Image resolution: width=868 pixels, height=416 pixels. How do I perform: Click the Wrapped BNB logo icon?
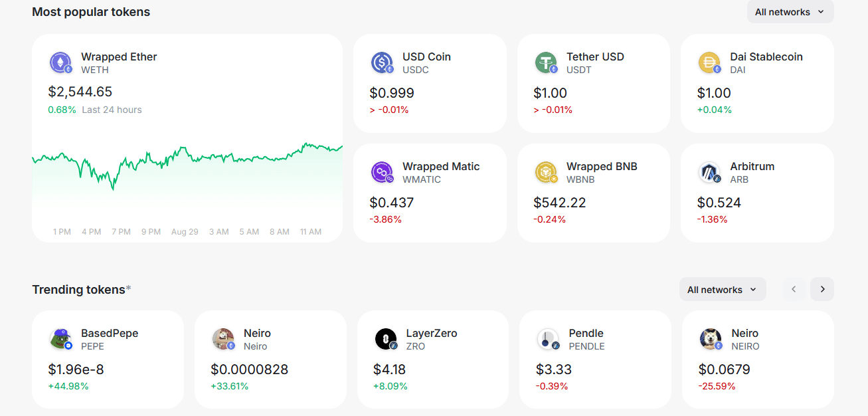coord(546,173)
